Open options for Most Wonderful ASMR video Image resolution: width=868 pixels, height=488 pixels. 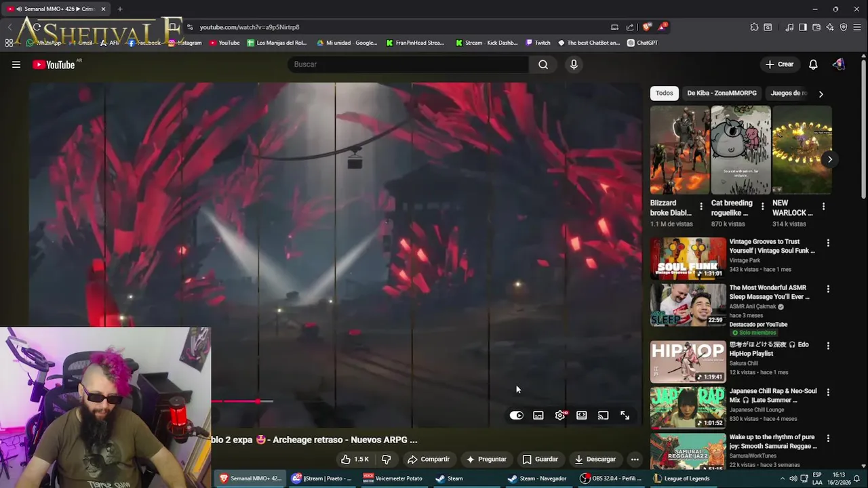pyautogui.click(x=828, y=289)
